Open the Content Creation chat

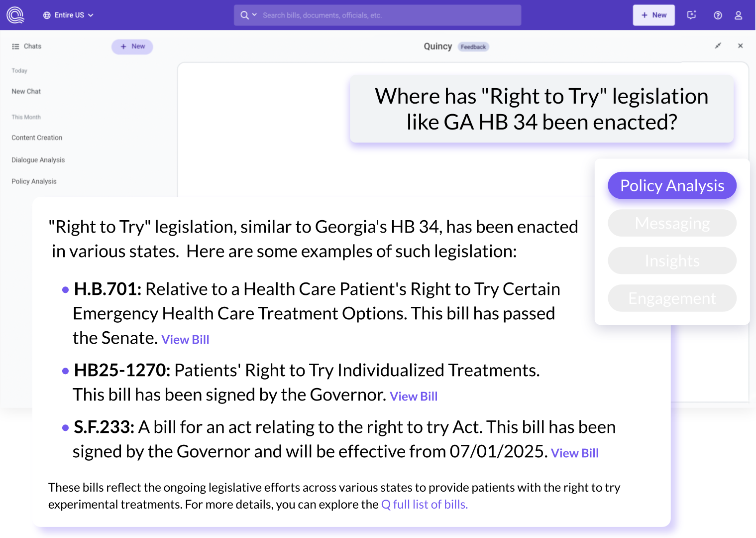(37, 137)
